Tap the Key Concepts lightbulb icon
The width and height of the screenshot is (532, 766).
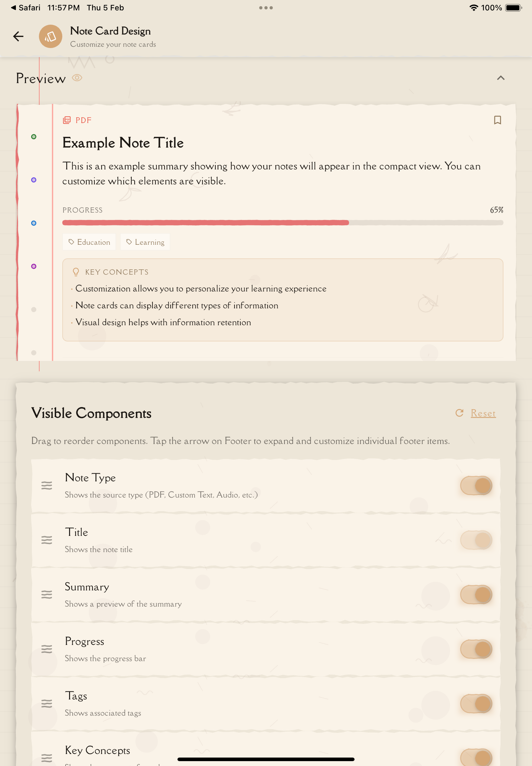click(76, 272)
